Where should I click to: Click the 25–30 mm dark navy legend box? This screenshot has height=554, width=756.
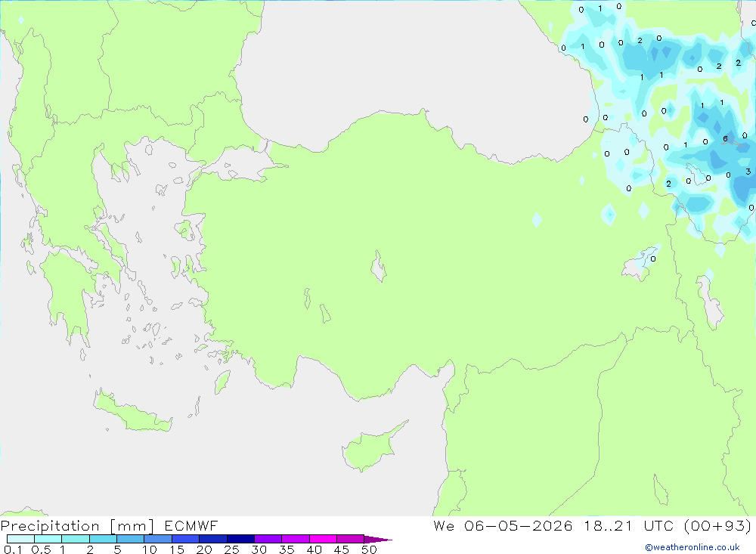point(240,539)
